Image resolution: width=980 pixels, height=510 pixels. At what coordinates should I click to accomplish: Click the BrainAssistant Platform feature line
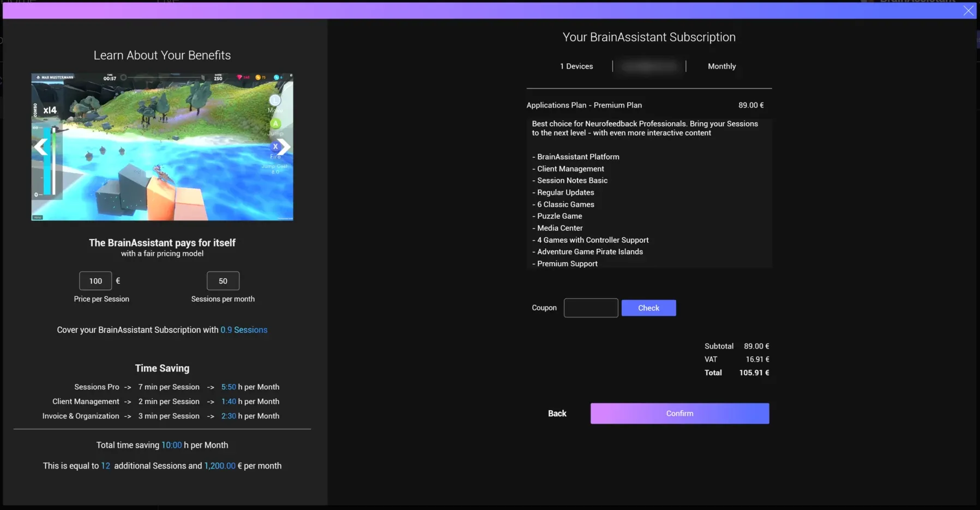(576, 157)
